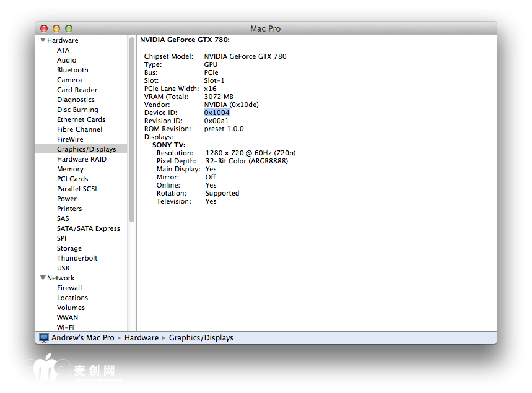Image resolution: width=532 pixels, height=393 pixels.
Task: Open the USB hardware entry
Action: click(x=63, y=268)
